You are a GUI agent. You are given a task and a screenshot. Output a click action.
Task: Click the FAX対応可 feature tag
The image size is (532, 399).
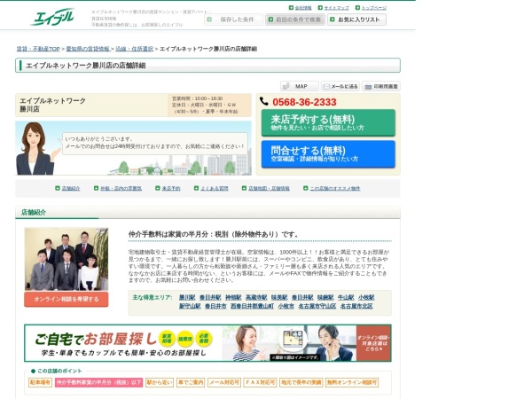click(x=260, y=382)
